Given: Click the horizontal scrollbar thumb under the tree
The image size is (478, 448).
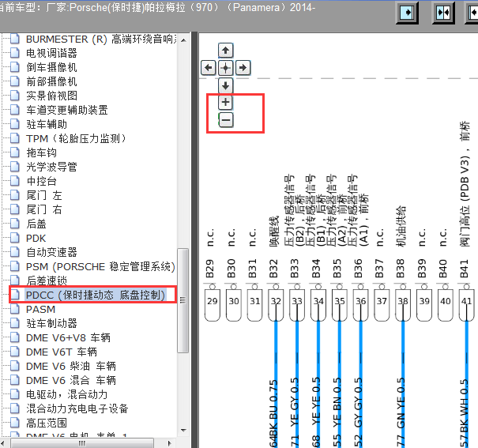Looking at the screenshot, I should tap(81, 443).
